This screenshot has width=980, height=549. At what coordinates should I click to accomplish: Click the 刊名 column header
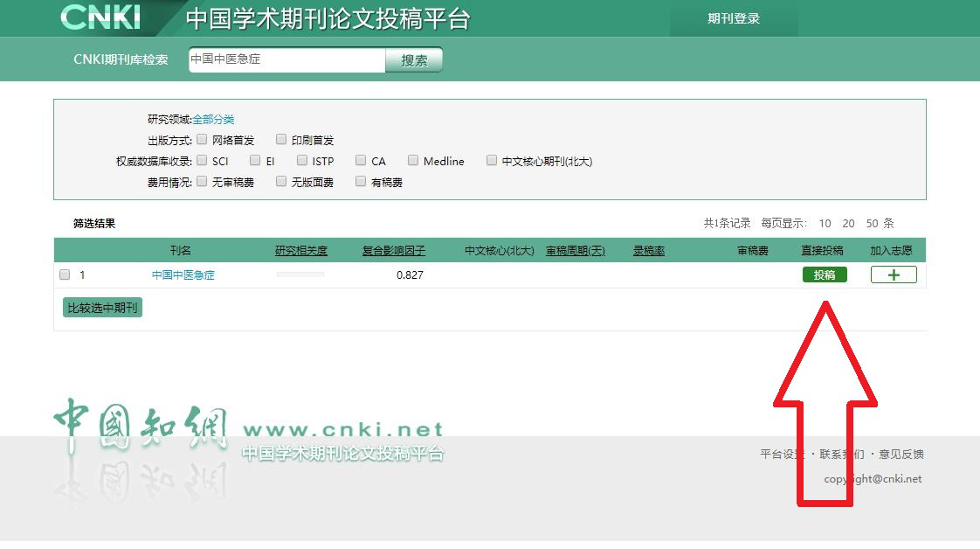click(180, 251)
